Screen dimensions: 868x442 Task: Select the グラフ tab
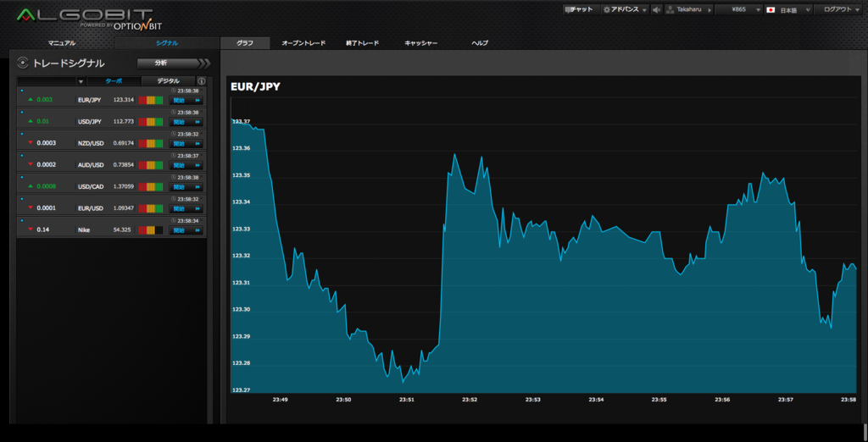(x=245, y=43)
